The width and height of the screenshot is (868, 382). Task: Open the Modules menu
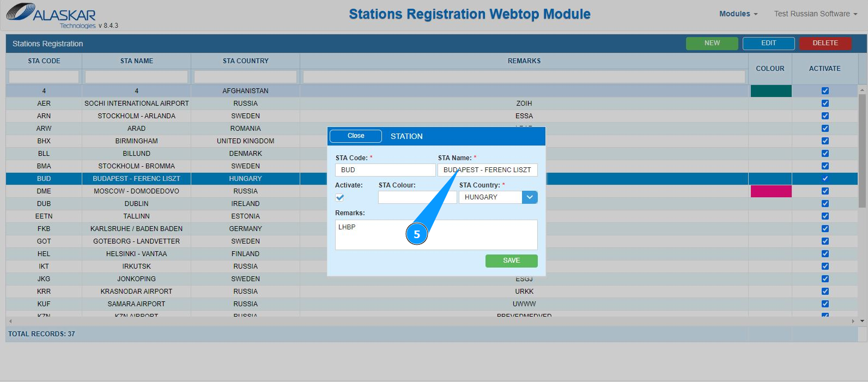click(738, 14)
